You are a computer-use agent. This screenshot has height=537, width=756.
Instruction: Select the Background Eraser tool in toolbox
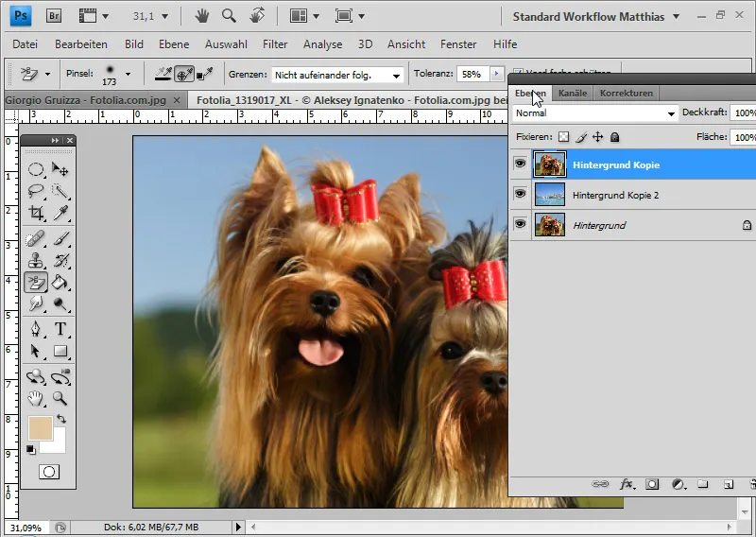point(36,283)
